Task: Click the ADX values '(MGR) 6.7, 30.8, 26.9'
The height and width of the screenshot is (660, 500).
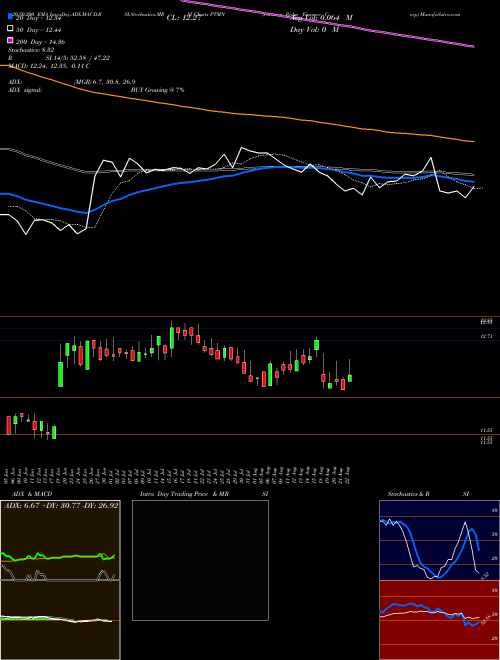Action: coord(104,82)
